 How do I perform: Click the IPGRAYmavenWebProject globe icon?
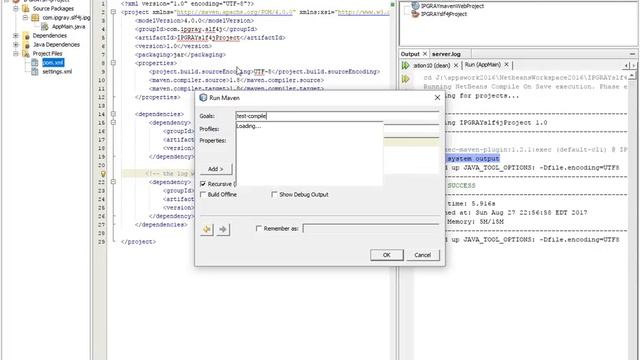(x=415, y=6)
